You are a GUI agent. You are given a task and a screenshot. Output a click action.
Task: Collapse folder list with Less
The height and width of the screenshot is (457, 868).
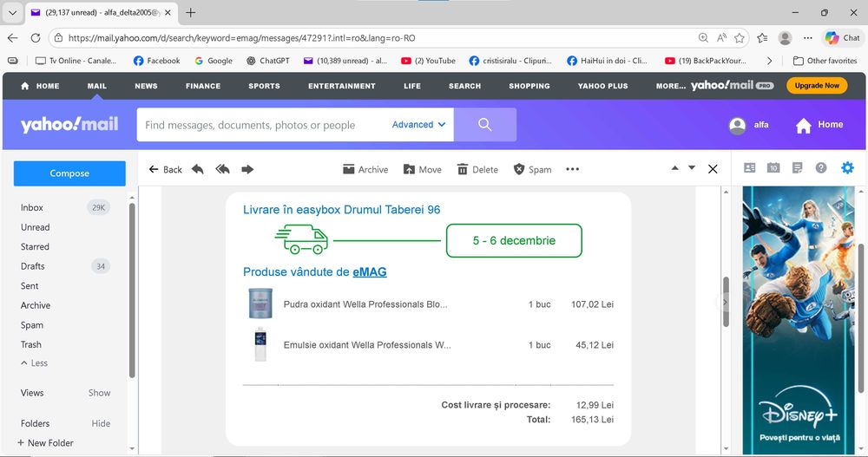point(35,363)
